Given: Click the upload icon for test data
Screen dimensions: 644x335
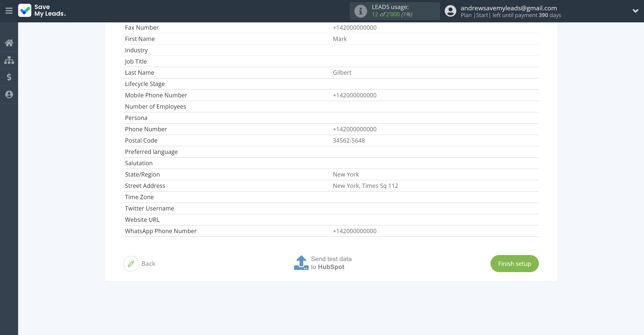Looking at the screenshot, I should click(x=301, y=263).
